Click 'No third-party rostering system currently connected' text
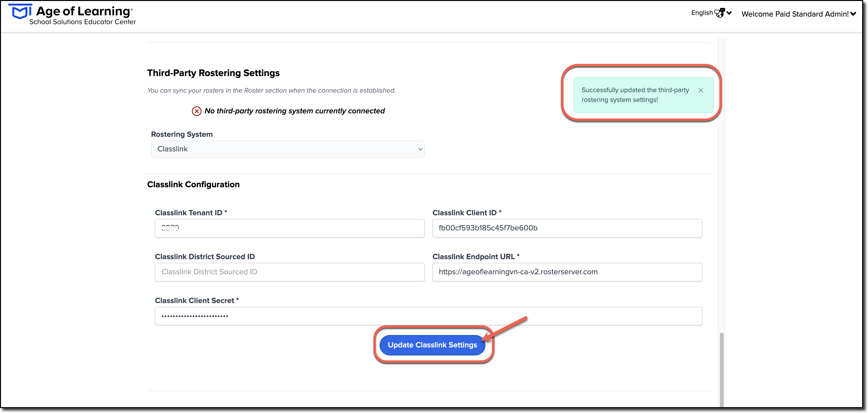The image size is (868, 413). pos(294,111)
